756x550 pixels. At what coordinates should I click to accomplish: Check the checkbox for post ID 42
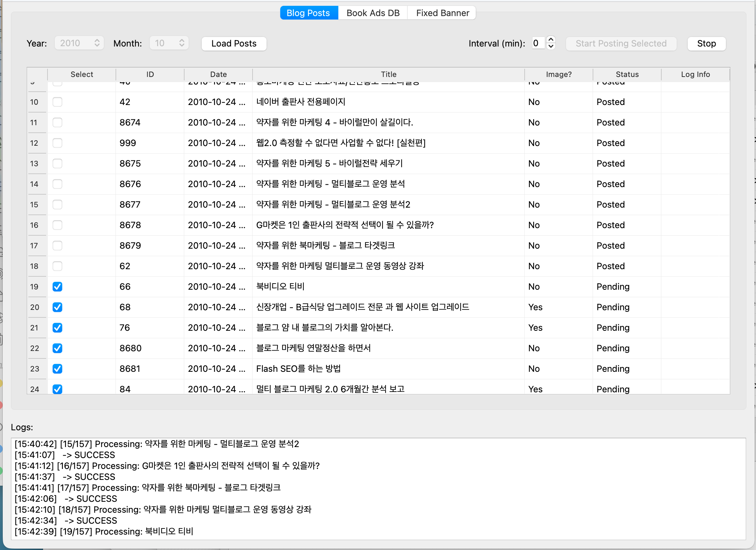point(57,102)
